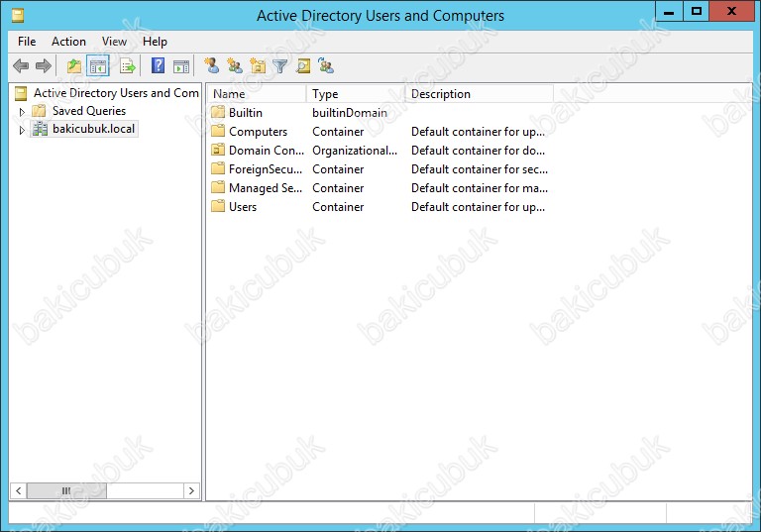Toggle the Show/Hide Action Pane icon
761x532 pixels.
coord(181,66)
